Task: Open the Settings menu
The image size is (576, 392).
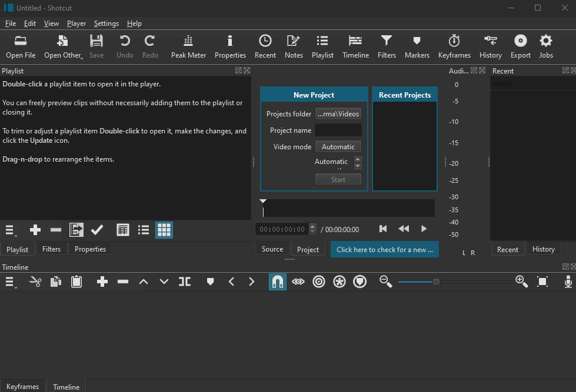Action: pyautogui.click(x=106, y=24)
